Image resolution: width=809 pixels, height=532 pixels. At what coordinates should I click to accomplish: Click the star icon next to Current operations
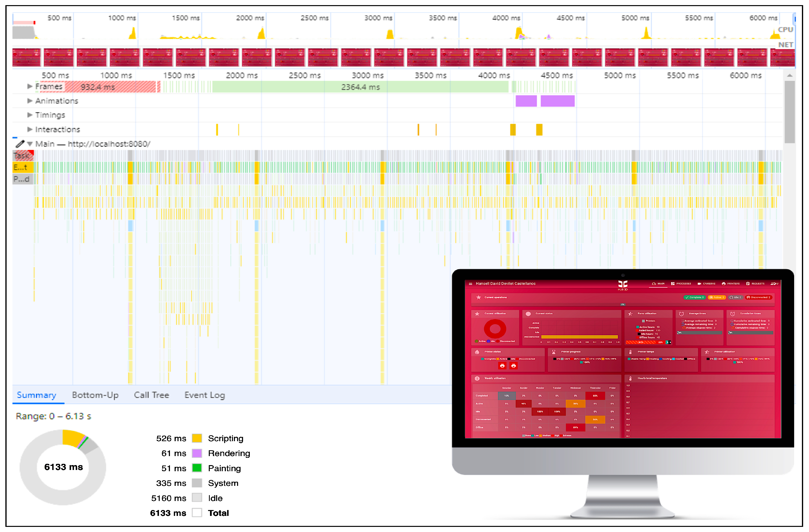pos(479,297)
